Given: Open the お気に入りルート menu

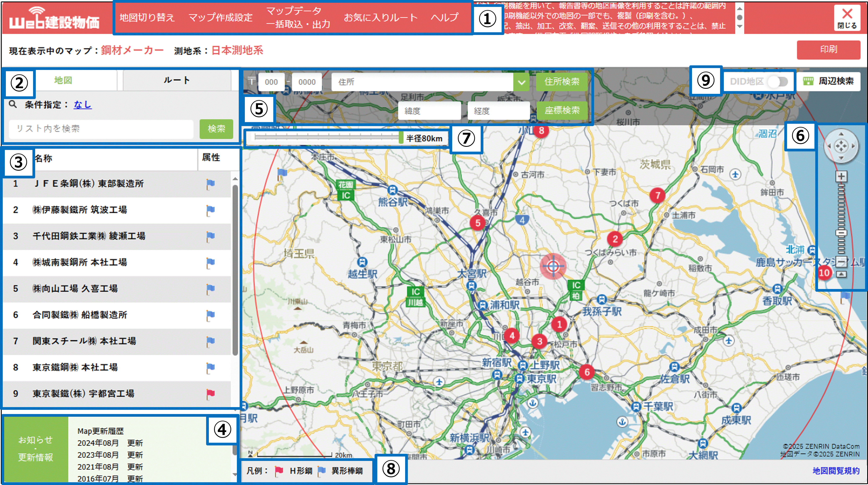Looking at the screenshot, I should click(x=380, y=18).
